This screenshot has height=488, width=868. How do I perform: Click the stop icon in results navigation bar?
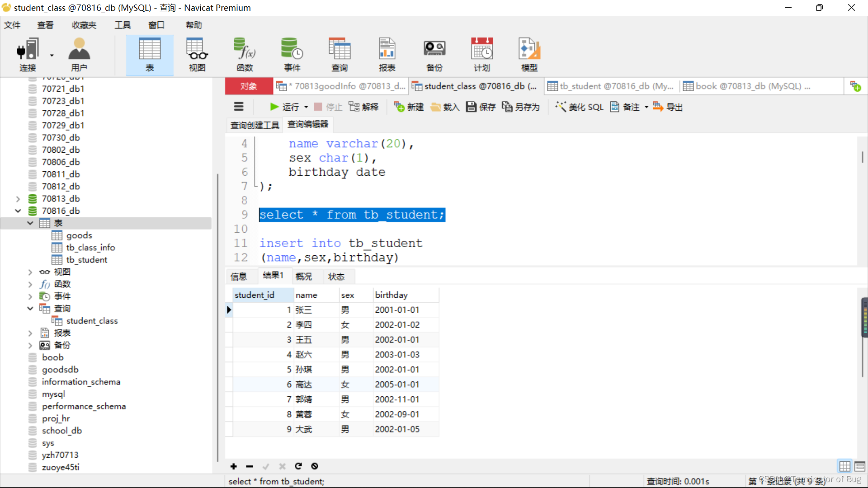click(315, 466)
